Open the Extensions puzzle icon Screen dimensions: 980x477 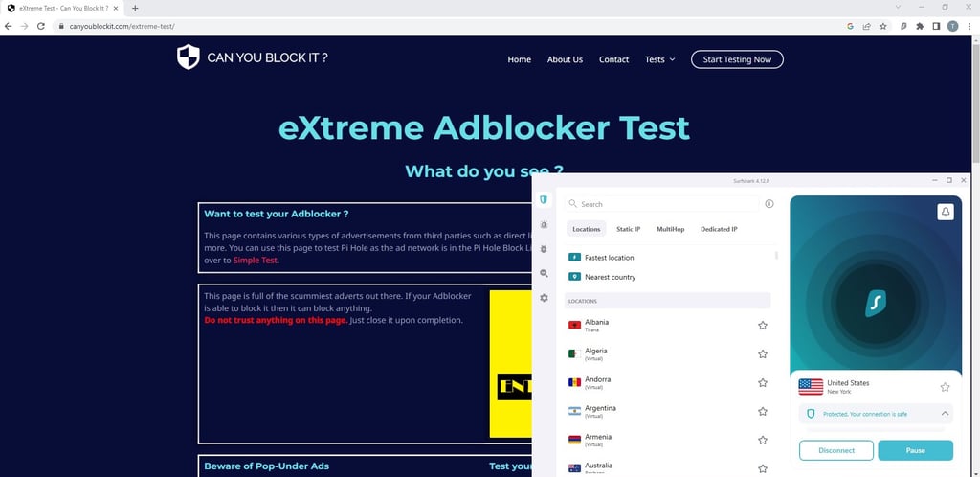[x=920, y=26]
